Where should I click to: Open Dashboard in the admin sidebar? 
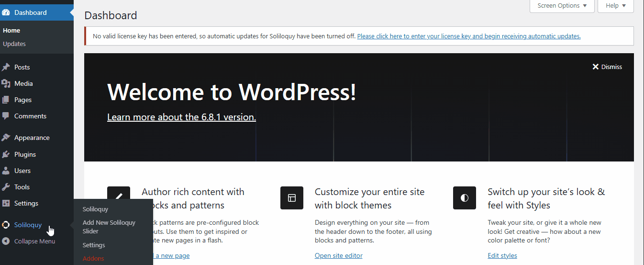[37, 12]
